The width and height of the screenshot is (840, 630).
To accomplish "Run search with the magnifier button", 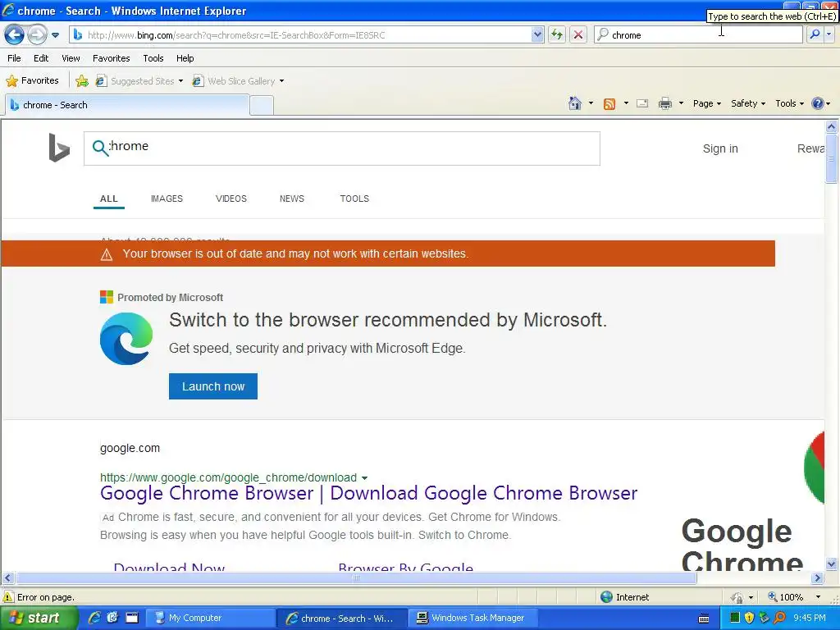I will pos(815,34).
